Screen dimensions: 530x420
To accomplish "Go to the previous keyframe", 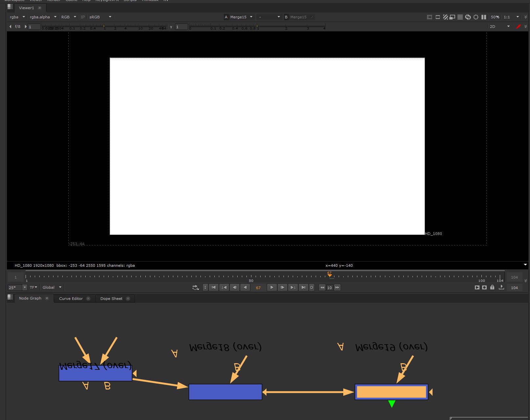I will coord(224,288).
